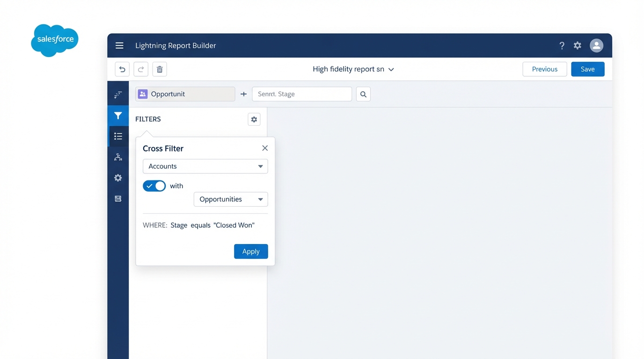
Task: Click the trash icon to delete
Action: coord(160,69)
